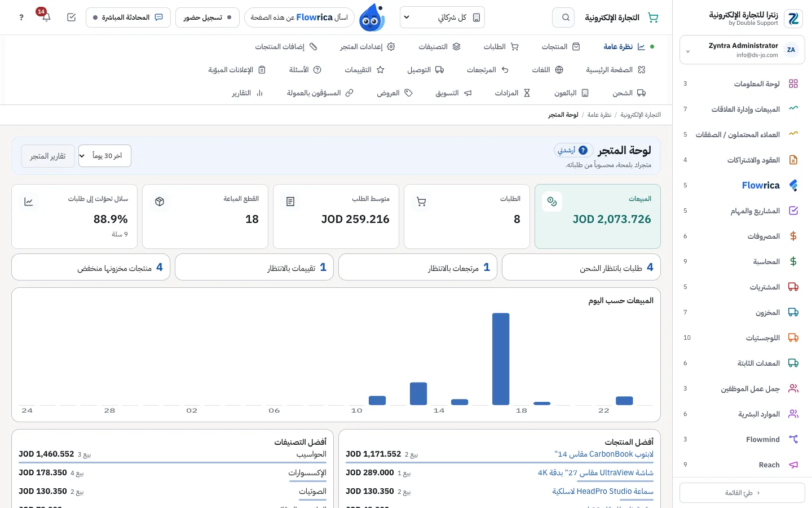The image size is (812, 508).
Task: Open المحادثة المباشرة live chat button
Action: [x=128, y=17]
